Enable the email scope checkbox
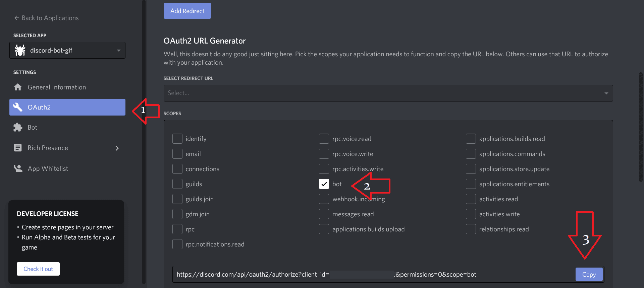This screenshot has width=644, height=288. pos(177,154)
